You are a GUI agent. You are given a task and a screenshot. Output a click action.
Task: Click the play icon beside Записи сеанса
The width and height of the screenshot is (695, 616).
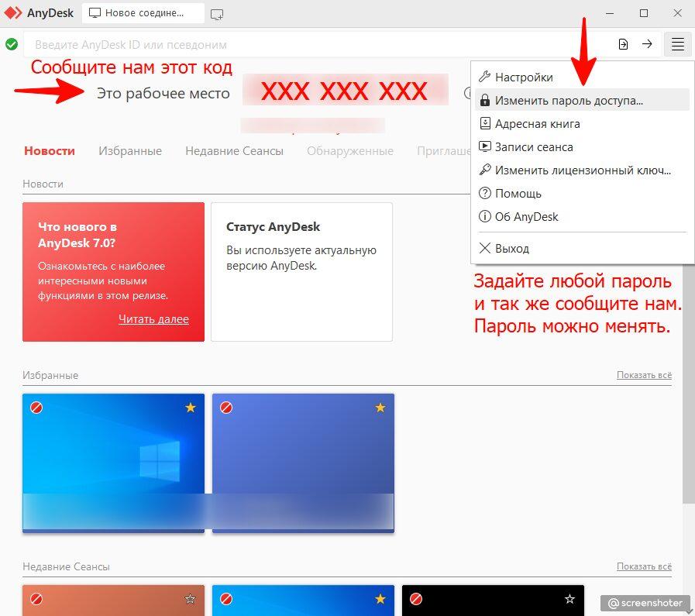(x=485, y=146)
